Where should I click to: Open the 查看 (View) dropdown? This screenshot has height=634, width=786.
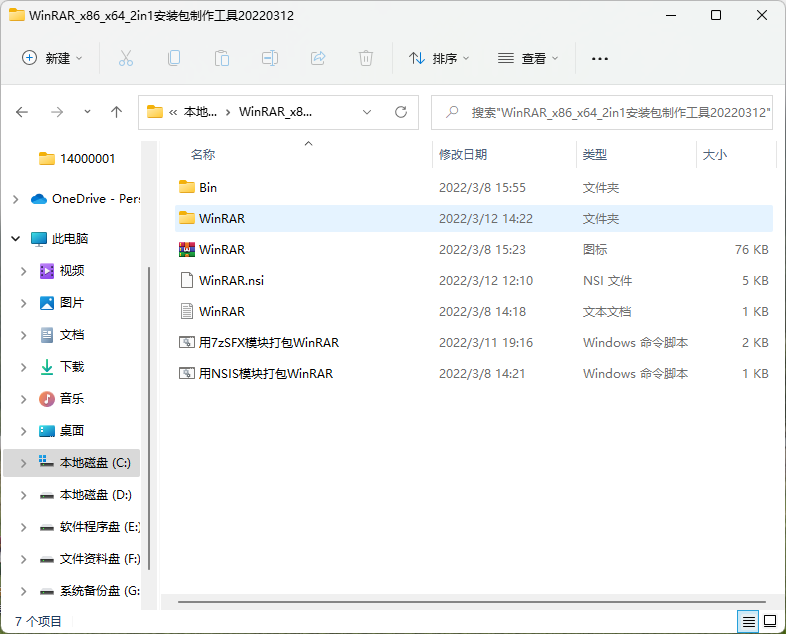tap(528, 58)
